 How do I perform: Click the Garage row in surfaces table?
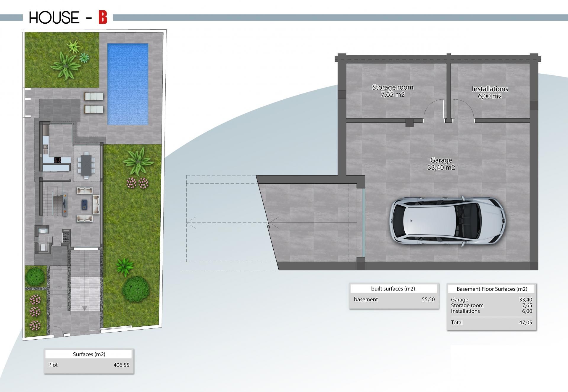[x=491, y=300]
